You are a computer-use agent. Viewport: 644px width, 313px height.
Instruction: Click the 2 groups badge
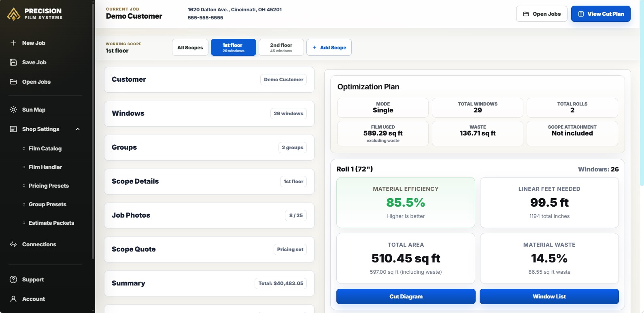[292, 148]
